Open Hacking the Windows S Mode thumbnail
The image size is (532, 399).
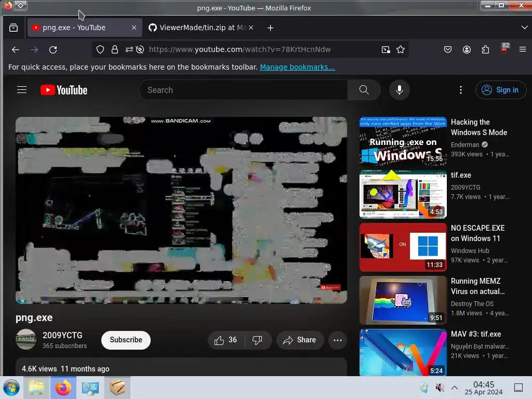[x=403, y=141]
